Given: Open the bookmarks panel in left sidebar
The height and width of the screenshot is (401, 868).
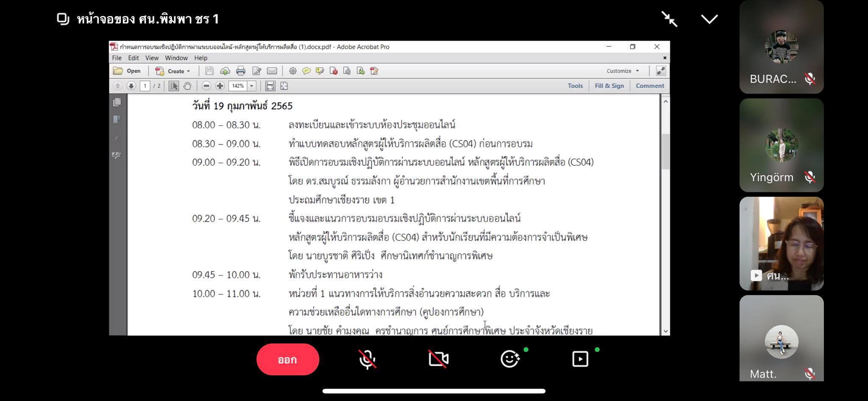Looking at the screenshot, I should click(117, 120).
